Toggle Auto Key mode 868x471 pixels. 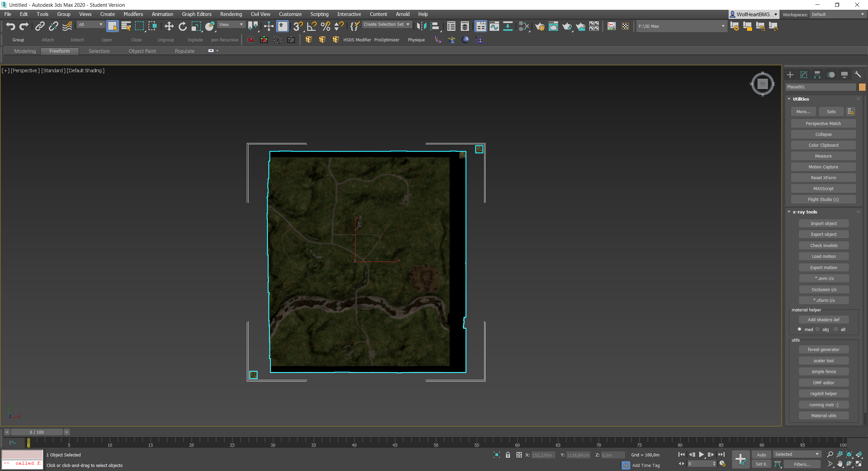[x=762, y=455]
